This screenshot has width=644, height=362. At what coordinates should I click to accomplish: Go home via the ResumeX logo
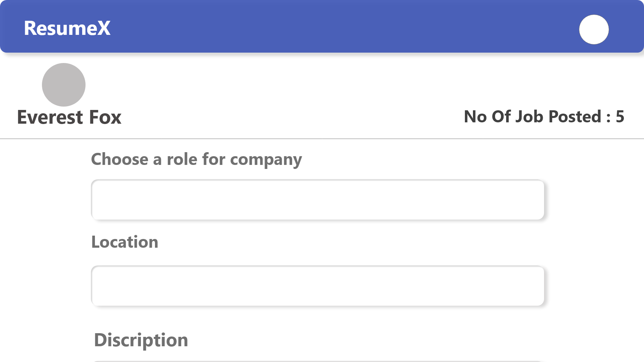click(x=67, y=28)
